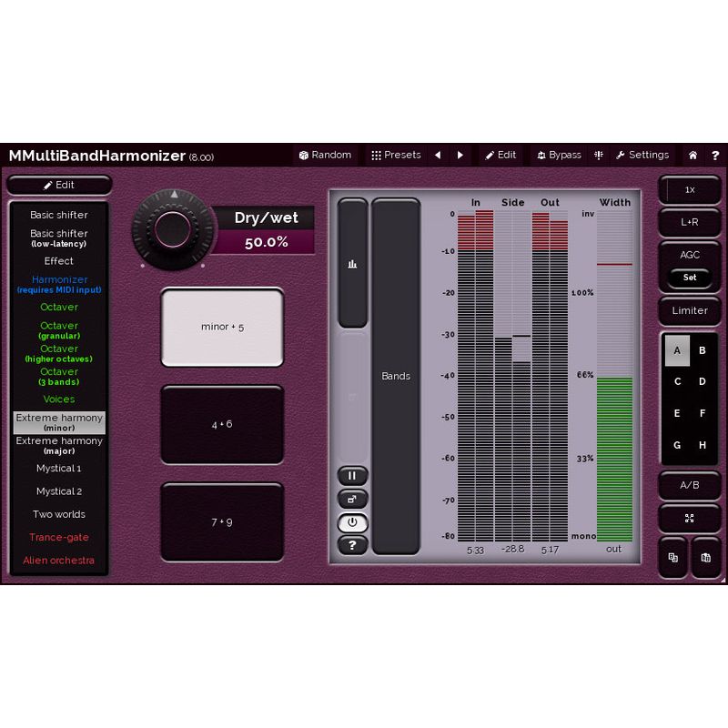The width and height of the screenshot is (728, 728).
Task: Choose the Effect preset
Action: 59,261
